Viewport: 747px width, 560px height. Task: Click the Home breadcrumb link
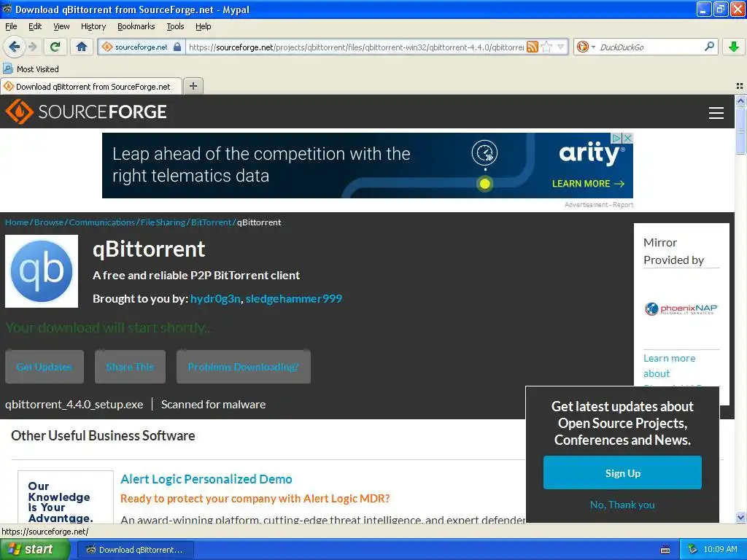point(17,222)
